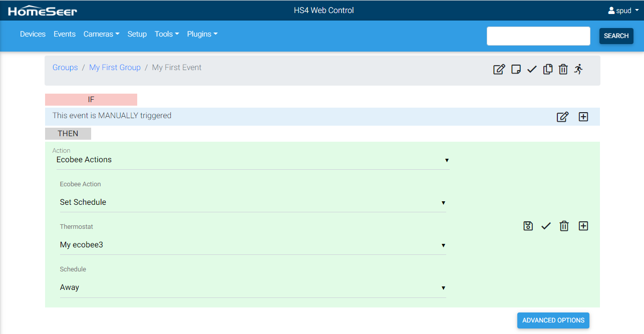Screen dimensions: 644x334
Task: Click the copy event icon
Action: 548,70
